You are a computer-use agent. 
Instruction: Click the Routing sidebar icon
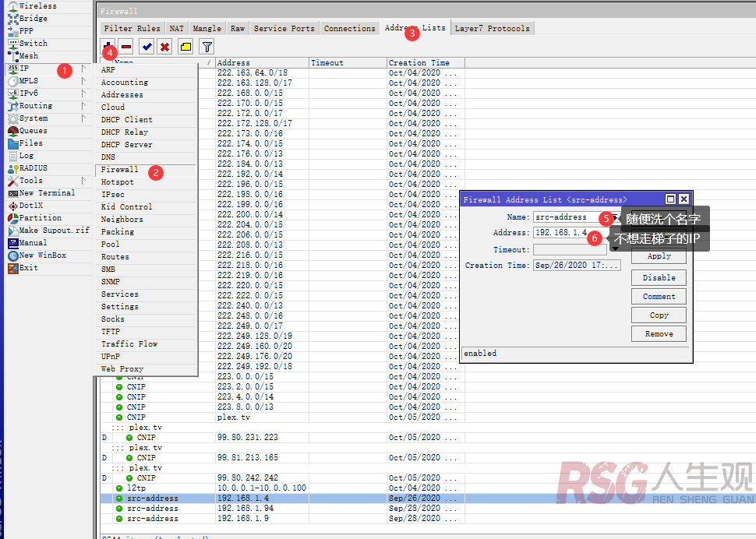[13, 106]
